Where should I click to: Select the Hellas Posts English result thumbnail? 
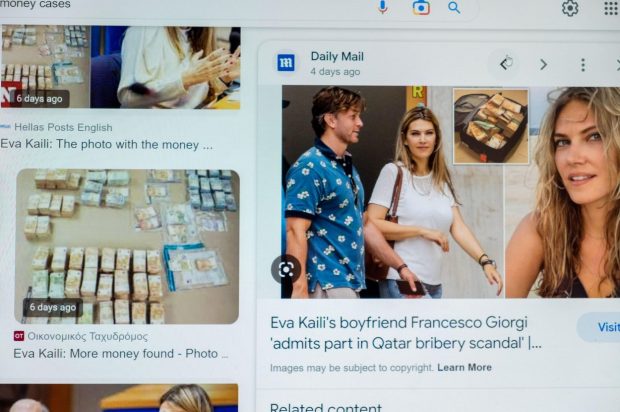[120, 67]
